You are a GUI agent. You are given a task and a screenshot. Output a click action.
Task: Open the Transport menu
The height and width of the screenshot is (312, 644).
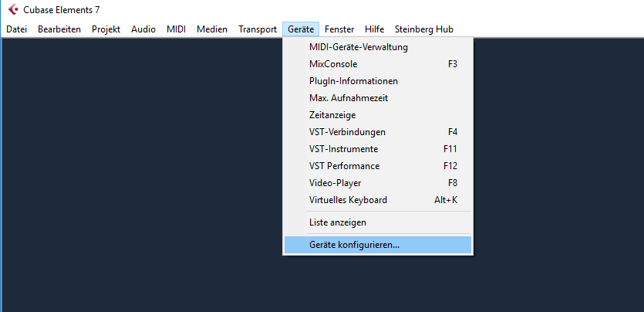coord(258,29)
